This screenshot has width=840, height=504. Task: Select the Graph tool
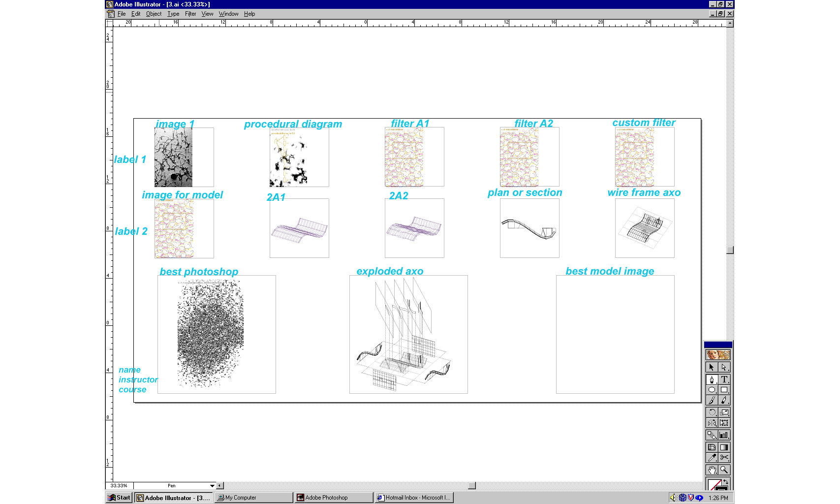click(x=724, y=435)
